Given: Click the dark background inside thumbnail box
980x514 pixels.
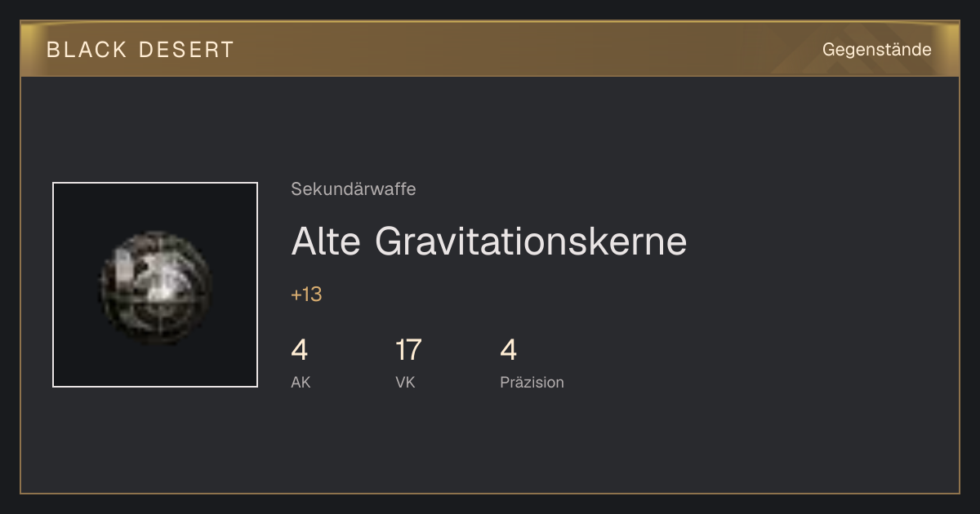Looking at the screenshot, I should pos(82,212).
